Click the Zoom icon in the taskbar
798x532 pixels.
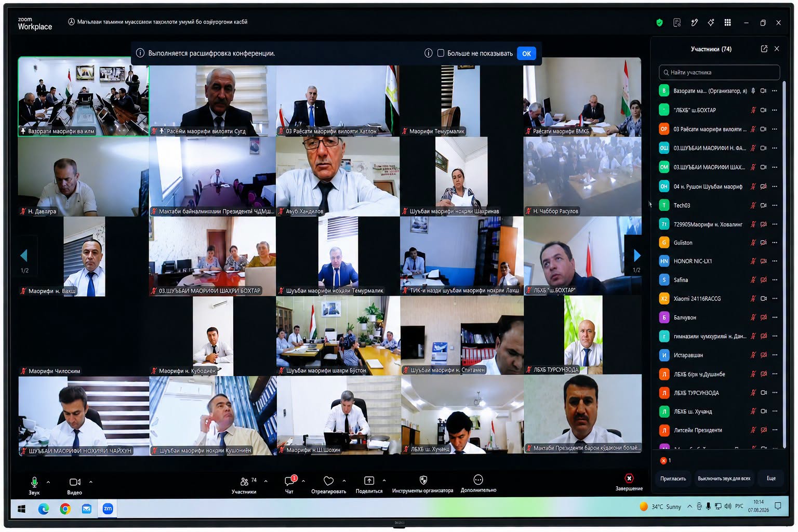tap(108, 509)
